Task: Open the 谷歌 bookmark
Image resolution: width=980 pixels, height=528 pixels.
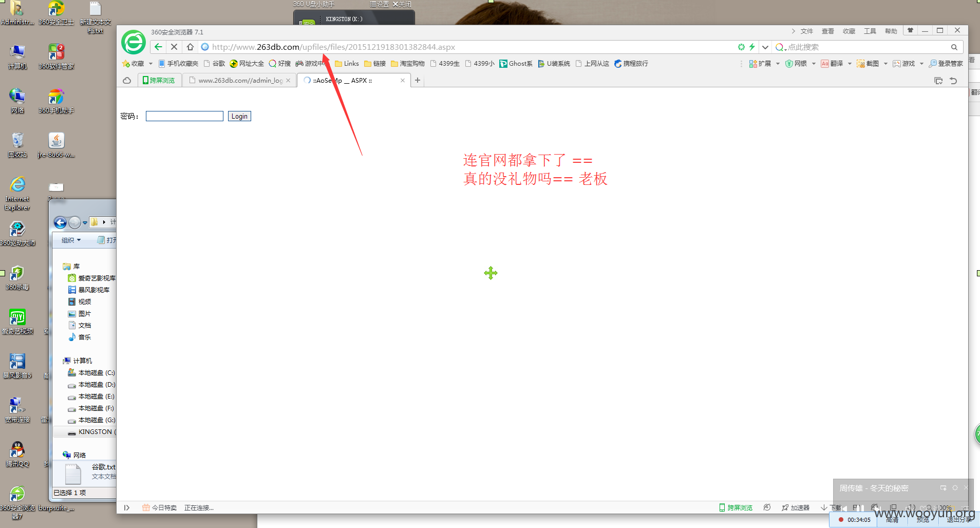Action: point(215,64)
